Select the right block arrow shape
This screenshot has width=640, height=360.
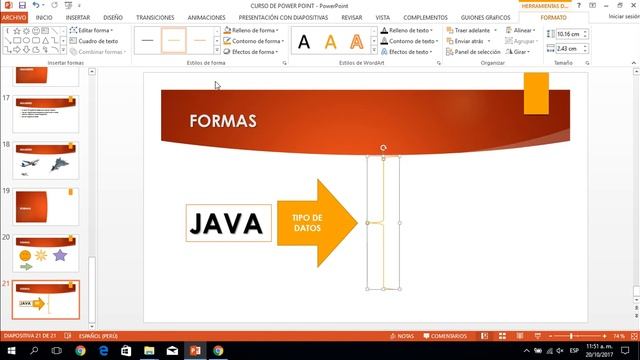tap(17, 50)
